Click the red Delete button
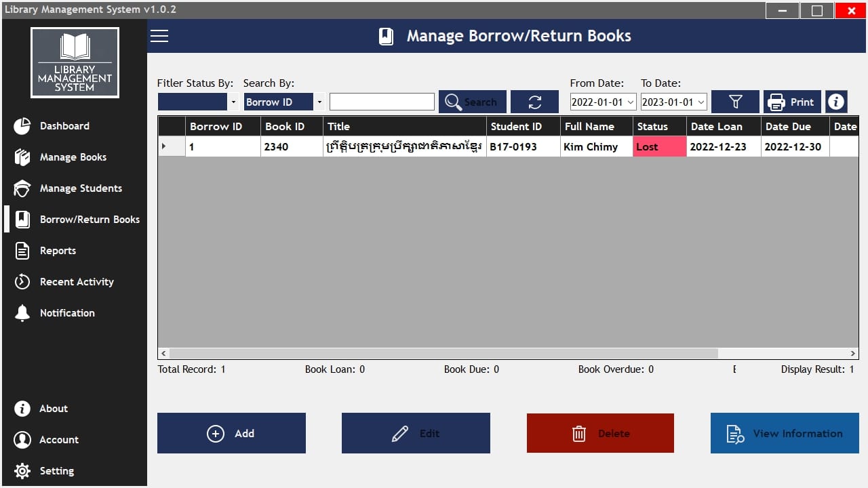Viewport: 868px width, 488px height. (x=600, y=433)
